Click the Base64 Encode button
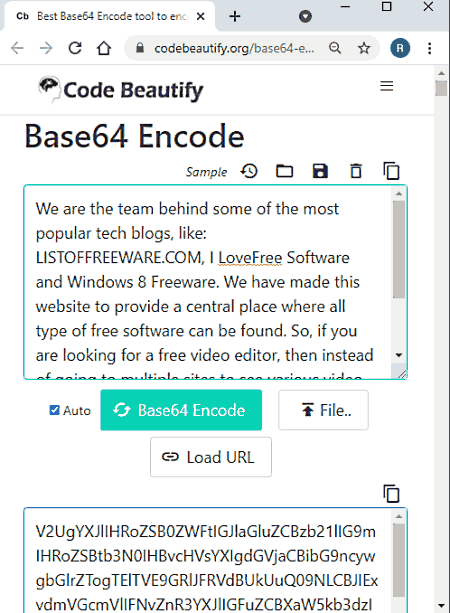This screenshot has width=450, height=613. point(181,410)
